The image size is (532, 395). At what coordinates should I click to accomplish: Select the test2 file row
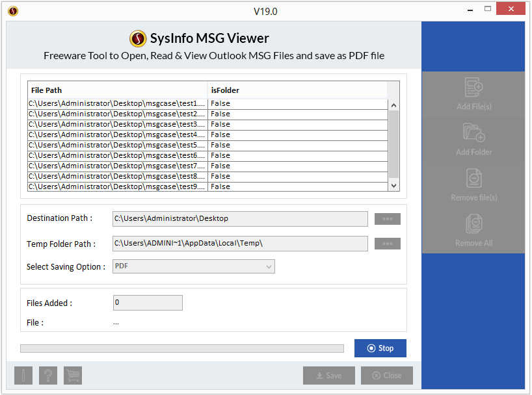click(x=207, y=114)
